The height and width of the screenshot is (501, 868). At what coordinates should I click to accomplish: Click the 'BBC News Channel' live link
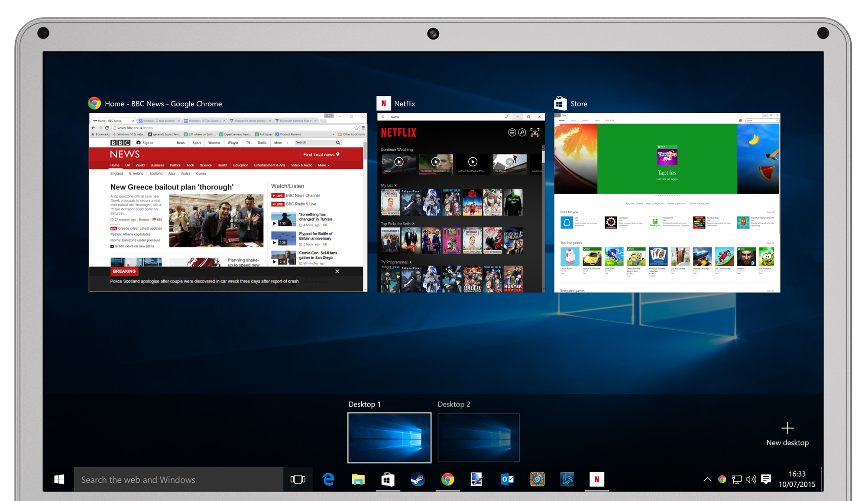[302, 195]
